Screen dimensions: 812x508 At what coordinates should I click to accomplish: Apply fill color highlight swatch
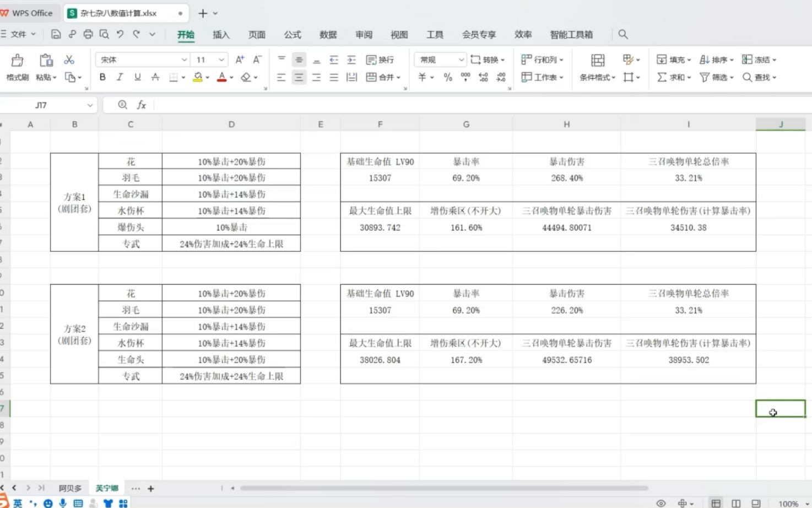point(198,77)
